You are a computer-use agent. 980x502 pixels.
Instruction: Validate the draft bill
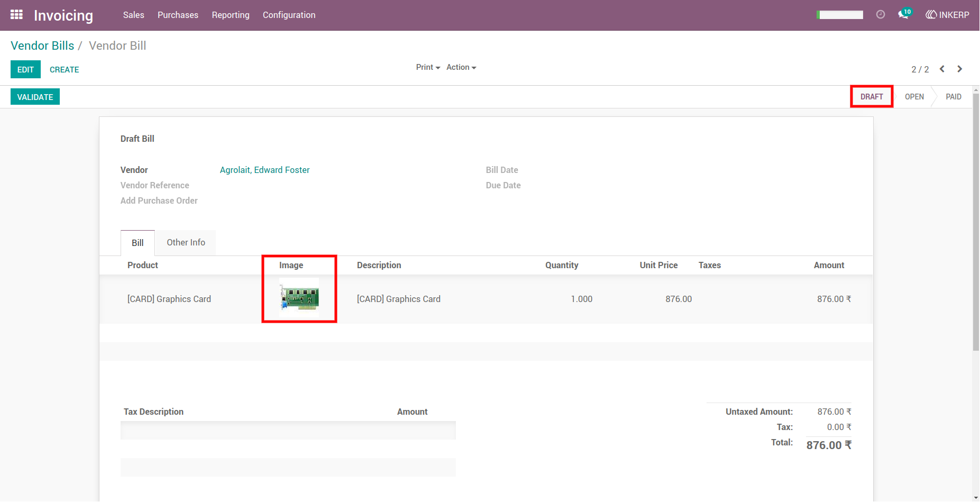click(x=35, y=97)
